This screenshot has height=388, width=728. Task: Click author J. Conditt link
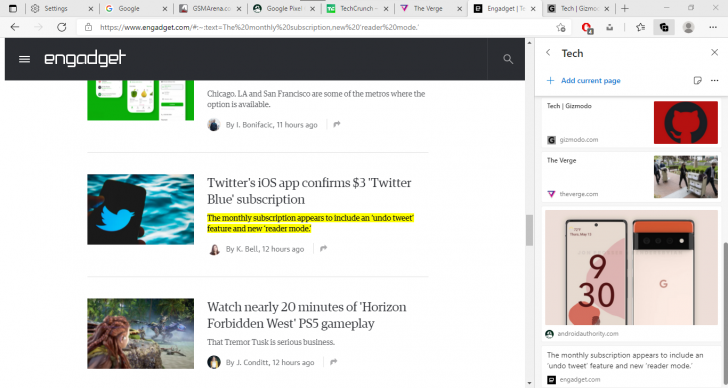(x=252, y=362)
